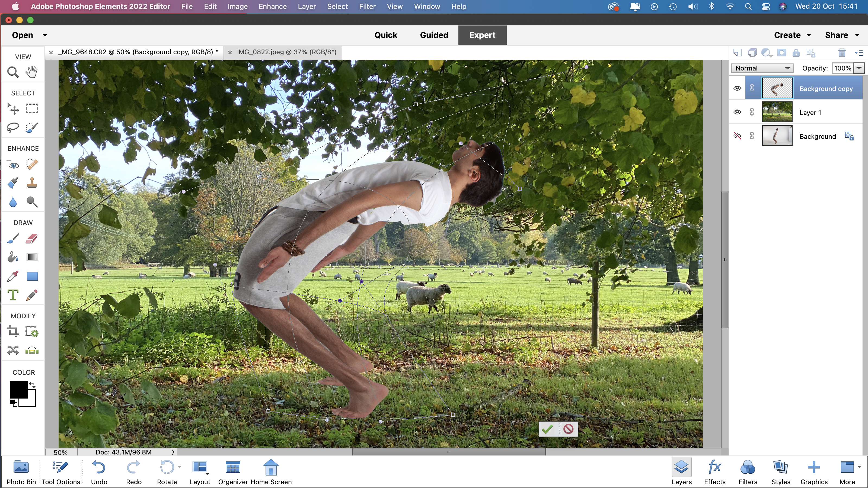Select the Move tool in toolbar
The image size is (868, 488).
point(13,109)
